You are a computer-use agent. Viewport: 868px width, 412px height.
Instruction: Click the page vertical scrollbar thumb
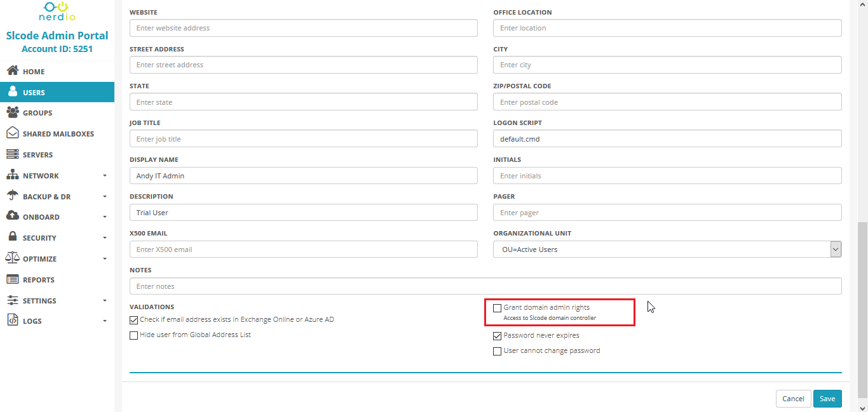click(x=862, y=311)
